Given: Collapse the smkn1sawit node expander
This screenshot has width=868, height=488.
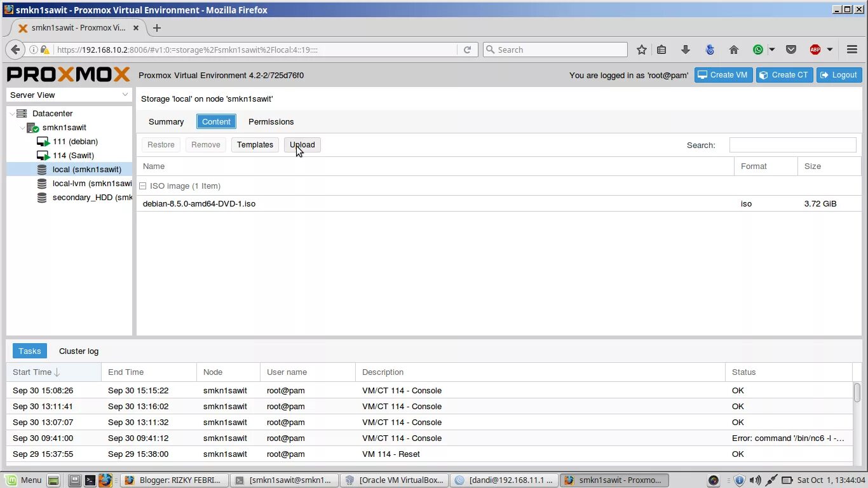Looking at the screenshot, I should pos(22,127).
